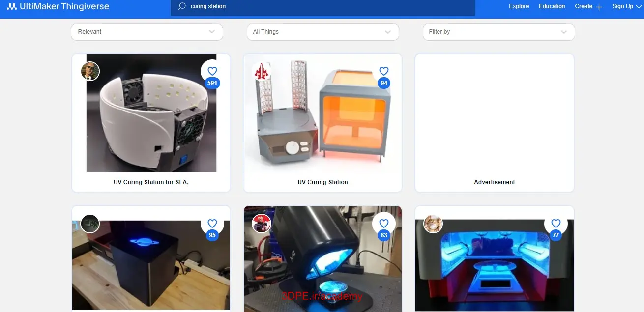Image resolution: width=644 pixels, height=312 pixels.
Task: Open the Create menu
Action: [x=584, y=6]
